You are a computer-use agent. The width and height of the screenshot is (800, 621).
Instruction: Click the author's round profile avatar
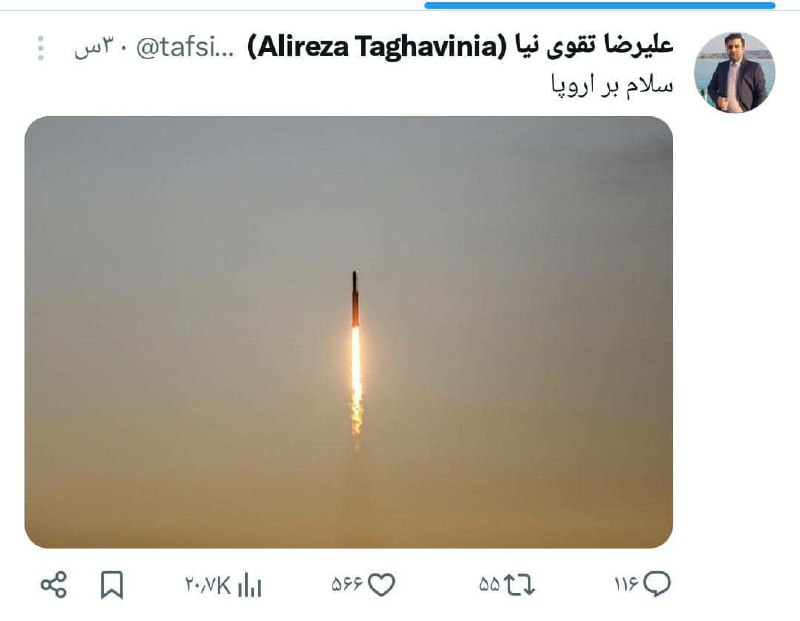coord(735,72)
